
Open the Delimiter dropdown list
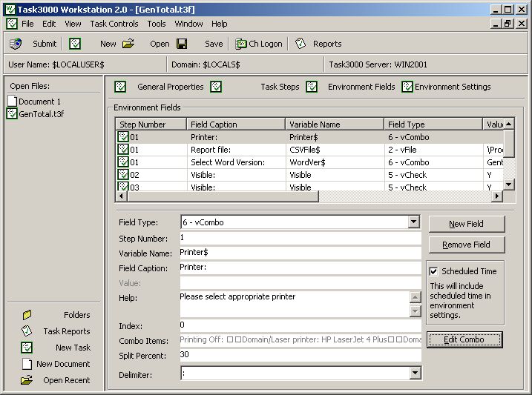[x=413, y=374]
